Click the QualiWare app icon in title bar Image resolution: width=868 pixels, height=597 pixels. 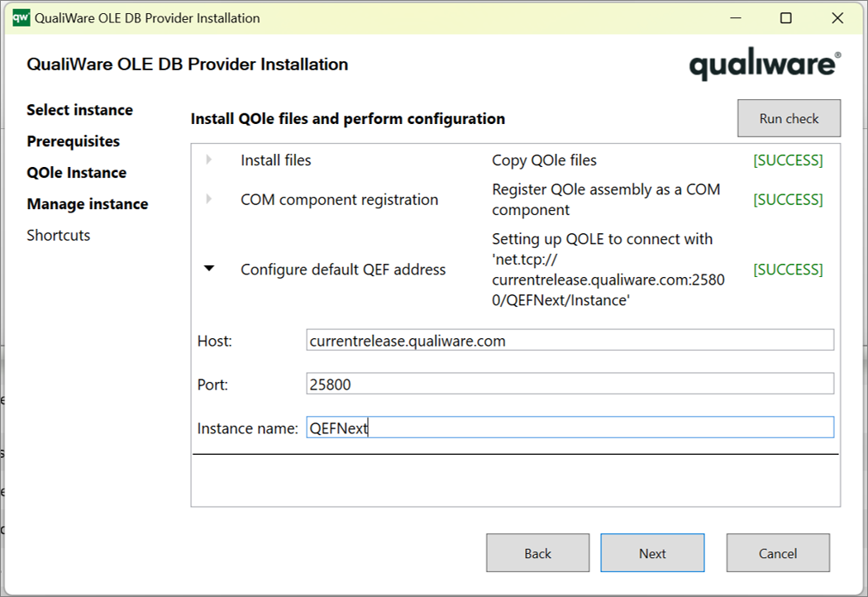click(x=21, y=17)
